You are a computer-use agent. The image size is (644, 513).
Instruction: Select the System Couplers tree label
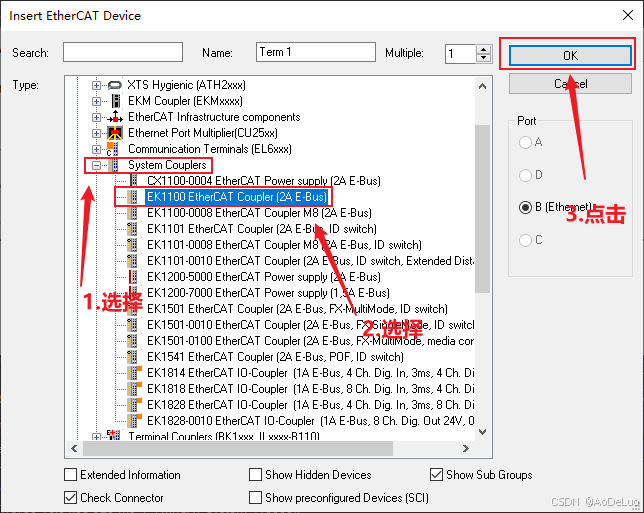coord(167,165)
